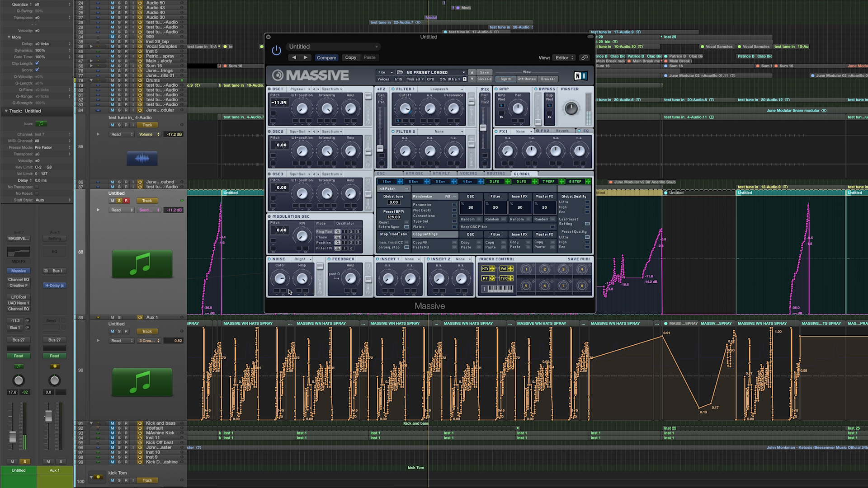Toggle the No Transpose checkbox
The image size is (868, 488).
pyautogui.click(x=37, y=187)
